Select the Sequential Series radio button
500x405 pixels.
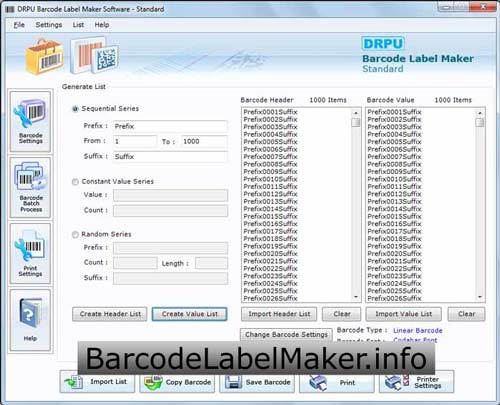tap(75, 109)
